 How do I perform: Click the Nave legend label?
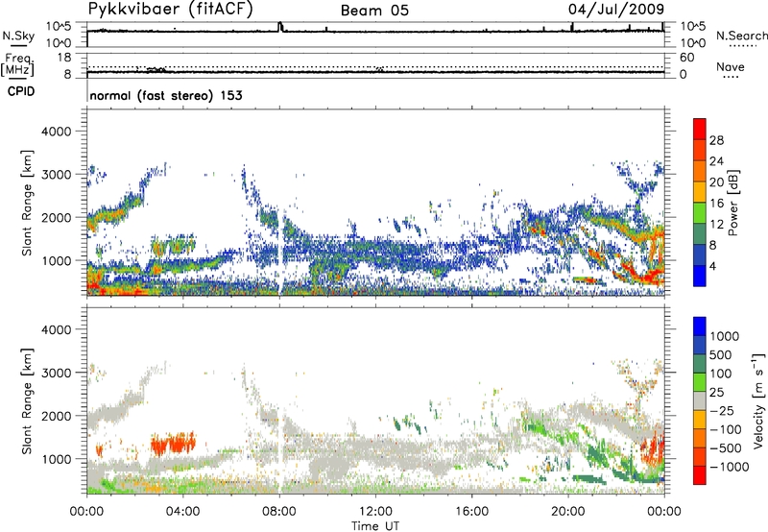pyautogui.click(x=731, y=67)
